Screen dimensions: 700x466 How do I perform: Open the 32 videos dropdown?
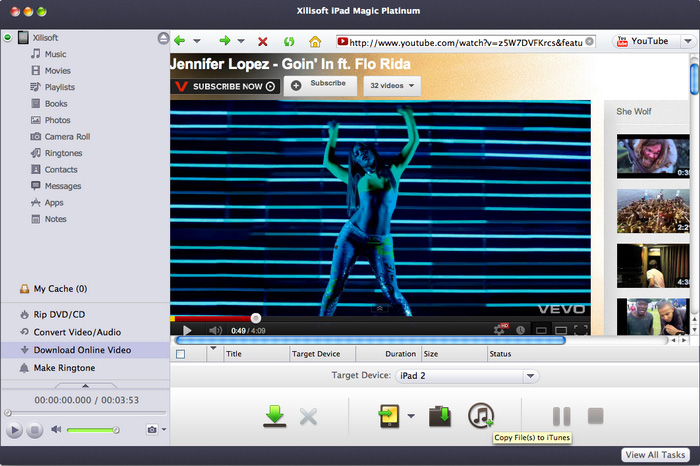(391, 86)
